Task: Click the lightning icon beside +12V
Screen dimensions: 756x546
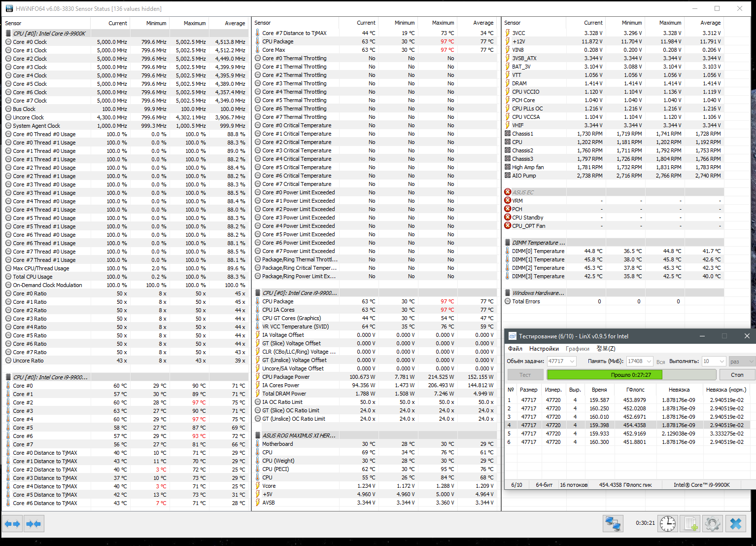Action: click(508, 41)
